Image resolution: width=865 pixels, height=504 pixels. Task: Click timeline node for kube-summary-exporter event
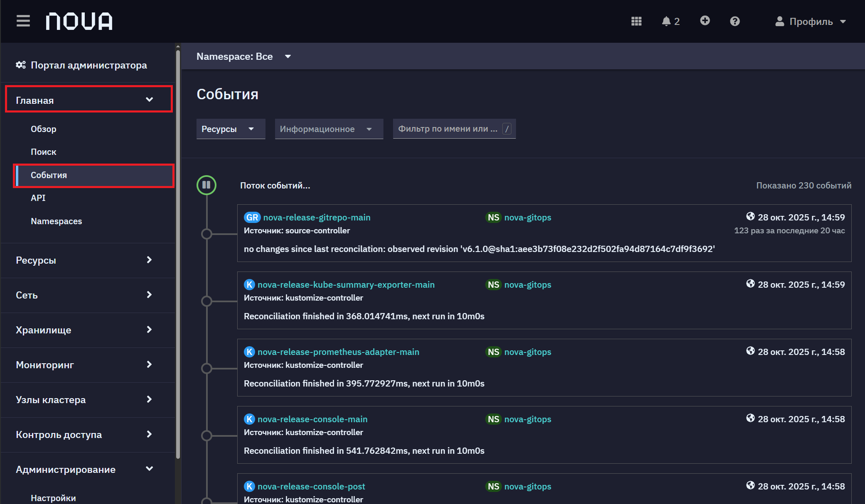[206, 301]
